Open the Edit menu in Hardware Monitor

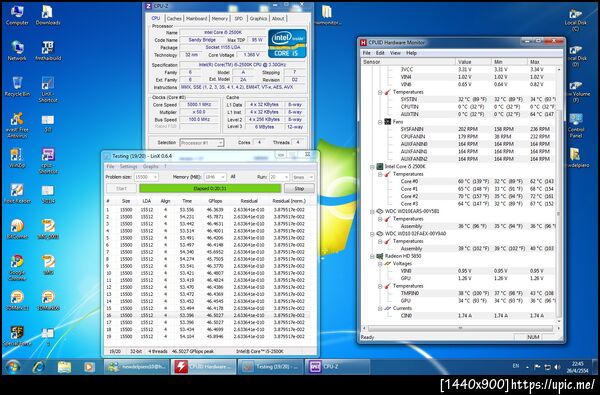380,53
